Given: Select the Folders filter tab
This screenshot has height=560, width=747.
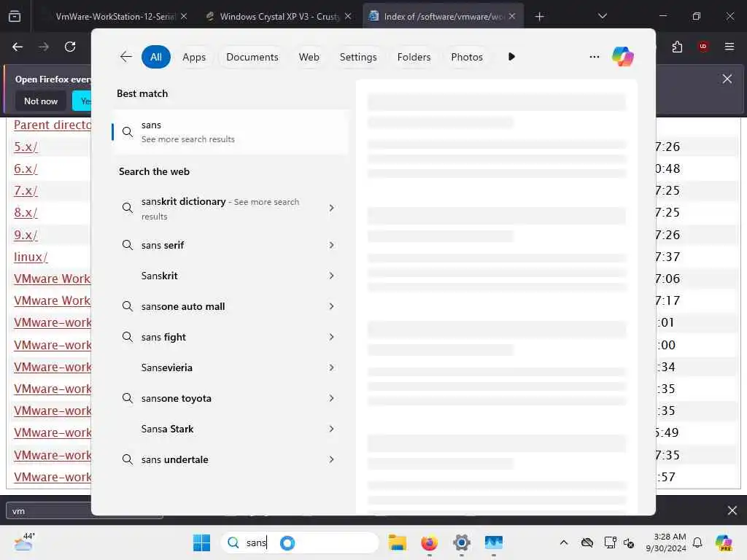Looking at the screenshot, I should 414,57.
